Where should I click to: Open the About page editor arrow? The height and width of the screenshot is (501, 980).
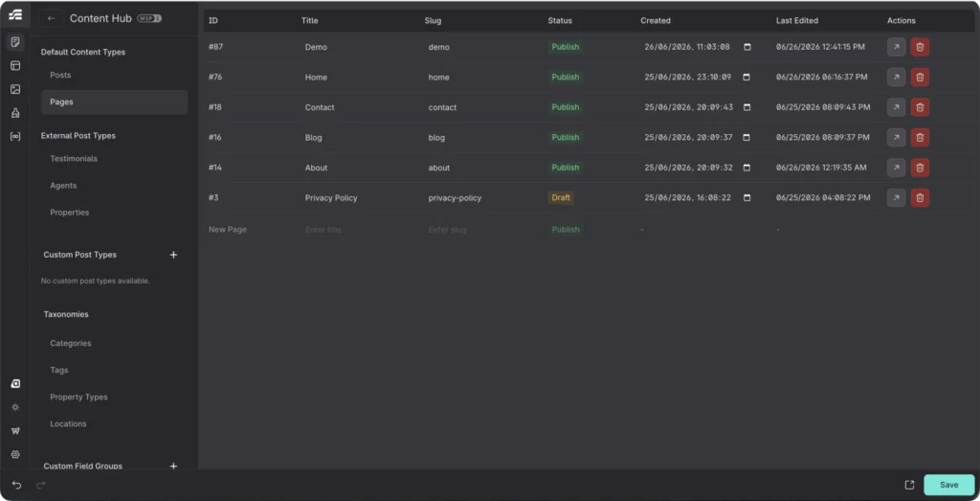pyautogui.click(x=896, y=168)
